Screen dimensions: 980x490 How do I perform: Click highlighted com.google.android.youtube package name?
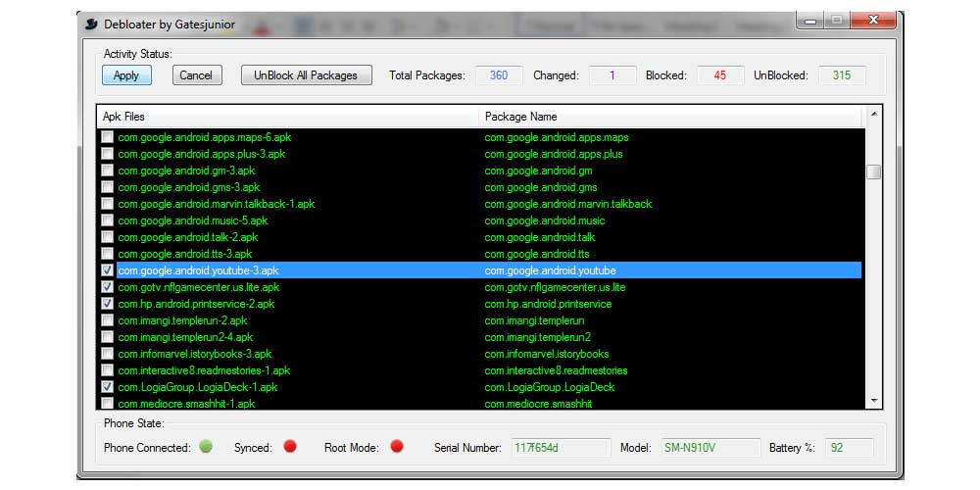550,270
